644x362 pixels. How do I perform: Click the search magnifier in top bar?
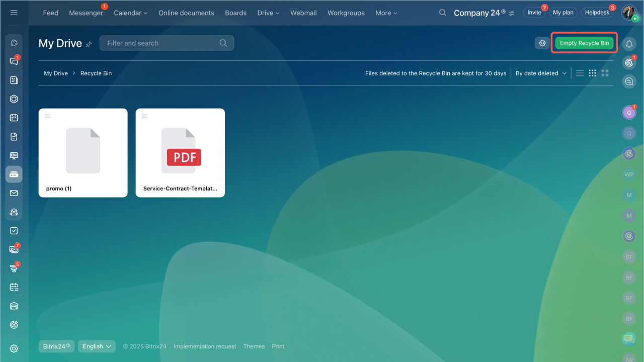pyautogui.click(x=443, y=13)
